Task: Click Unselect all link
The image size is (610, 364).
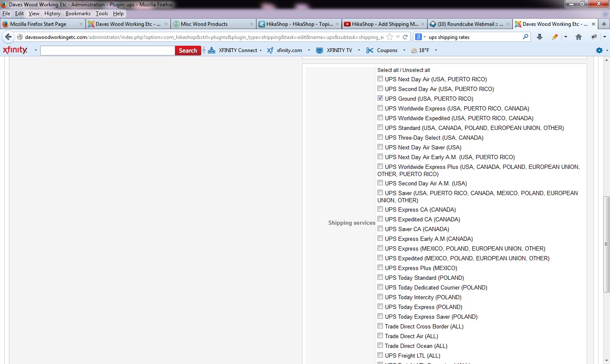Action: [x=416, y=70]
